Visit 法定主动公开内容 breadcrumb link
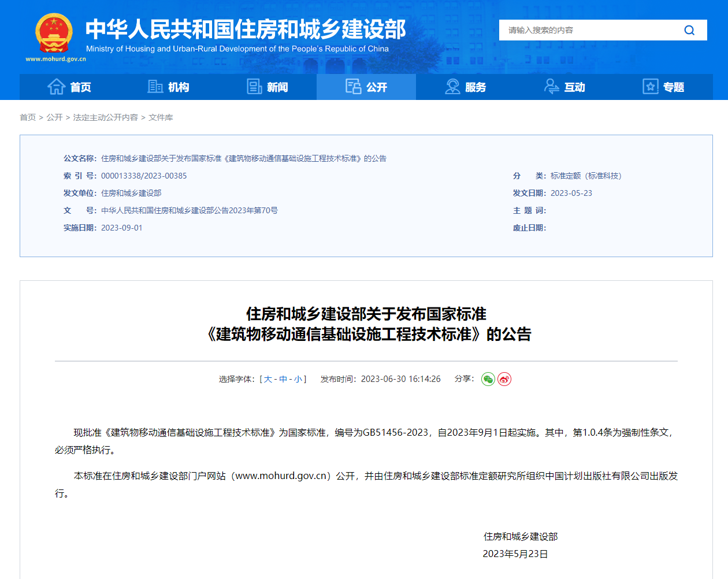This screenshot has height=579, width=728. (106, 117)
